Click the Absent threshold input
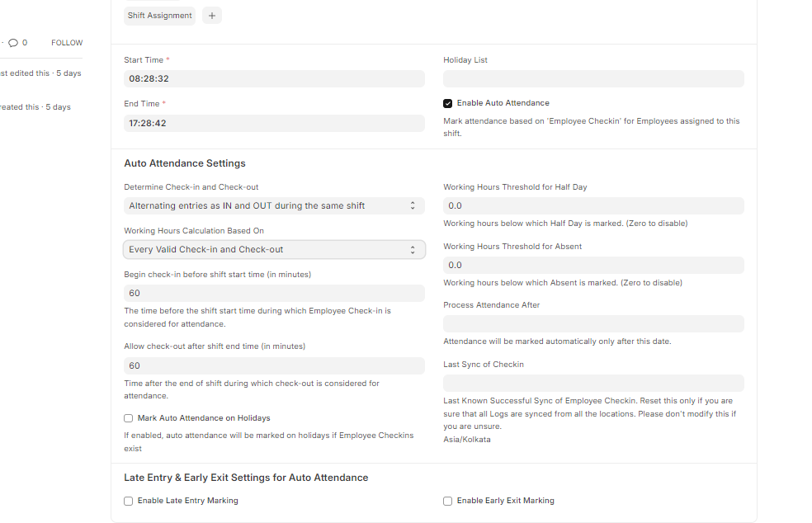The image size is (812, 523). (x=593, y=265)
